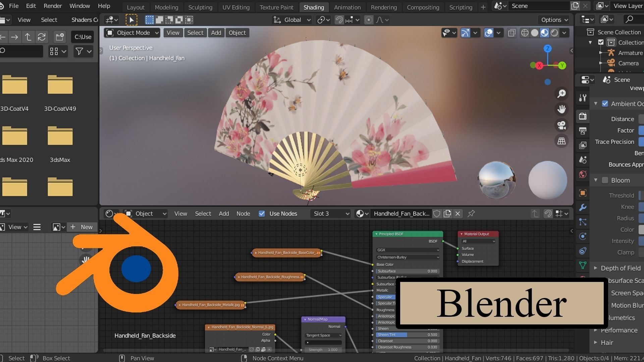644x362 pixels.
Task: Disable the Ambient Occlusion checkbox
Action: click(x=605, y=104)
